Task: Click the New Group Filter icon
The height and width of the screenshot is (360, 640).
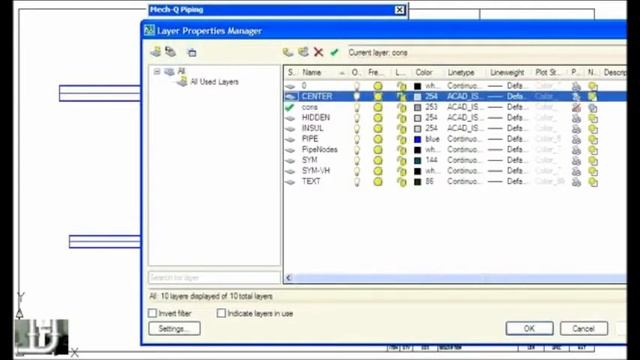Action: pyautogui.click(x=170, y=52)
